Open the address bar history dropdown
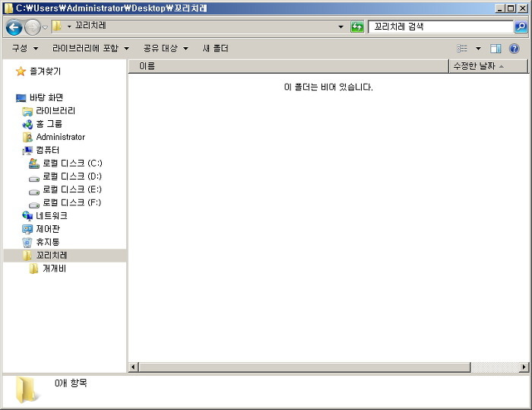This screenshot has width=532, height=410. pyautogui.click(x=340, y=27)
